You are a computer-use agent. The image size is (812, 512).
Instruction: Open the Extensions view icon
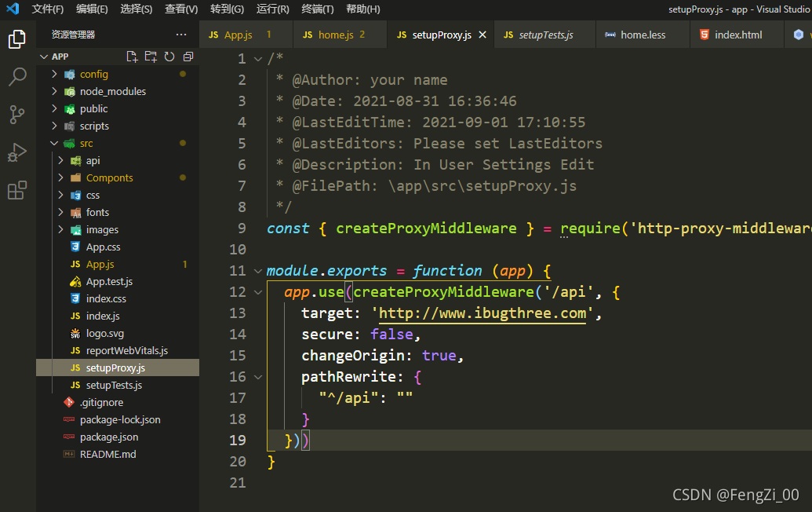coord(17,190)
